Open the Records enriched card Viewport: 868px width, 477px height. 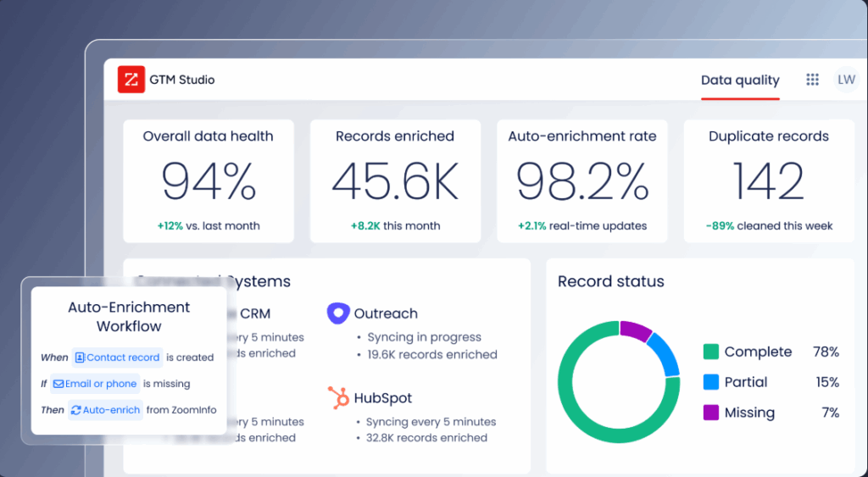pyautogui.click(x=394, y=180)
